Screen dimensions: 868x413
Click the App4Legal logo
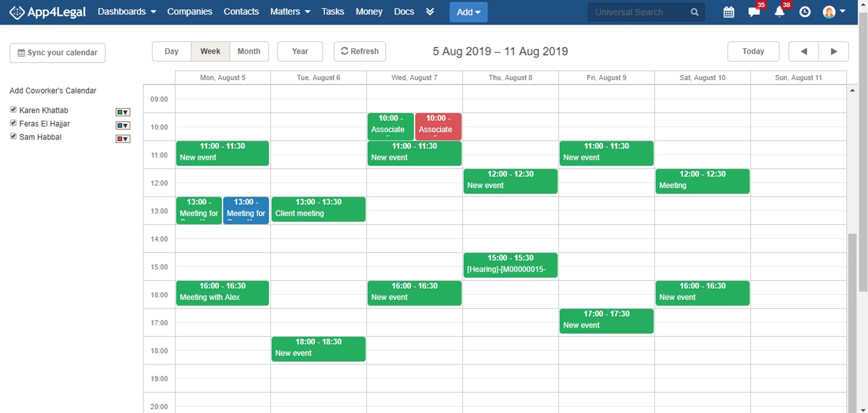pyautogui.click(x=47, y=12)
